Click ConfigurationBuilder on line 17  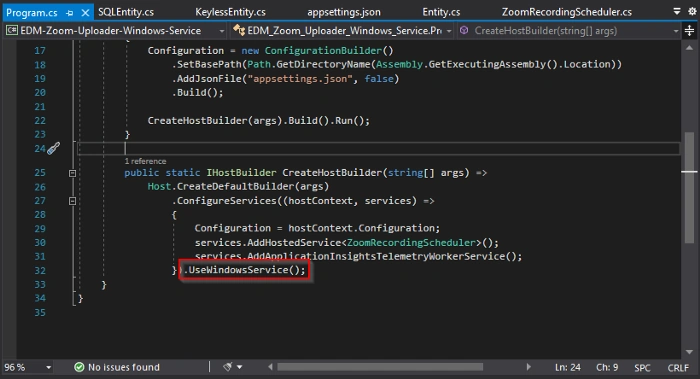pyautogui.click(x=323, y=50)
